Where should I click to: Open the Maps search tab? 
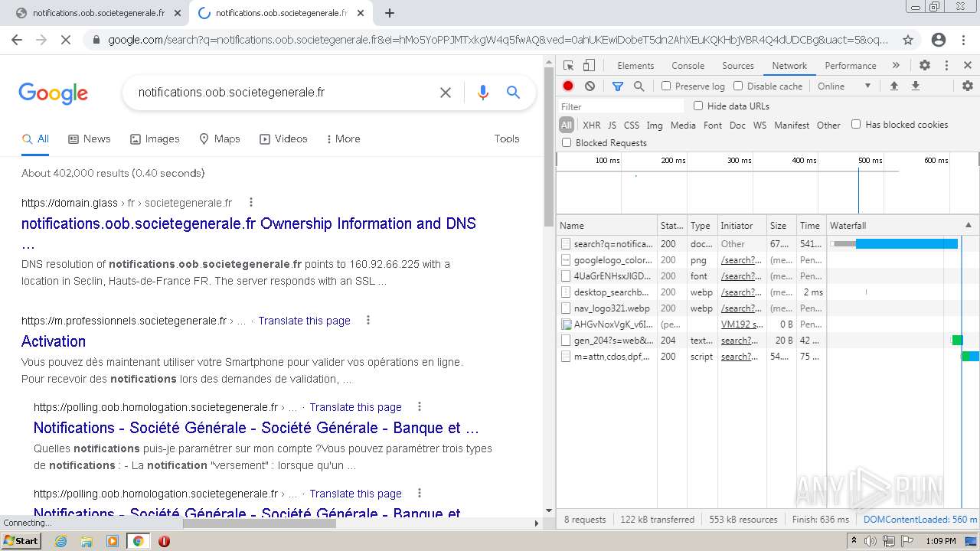pyautogui.click(x=220, y=139)
